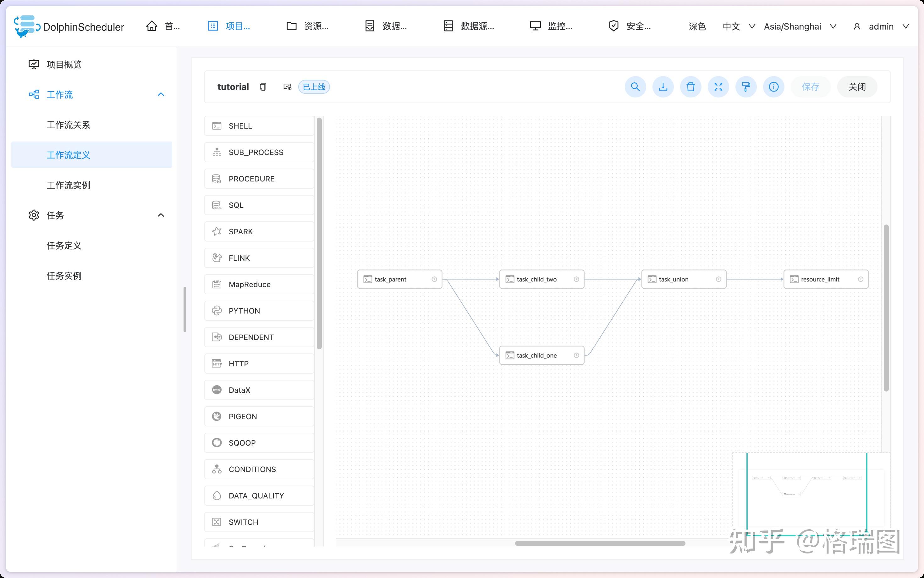924x578 pixels.
Task: Click the plus icon on task_parent node
Action: 434,280
